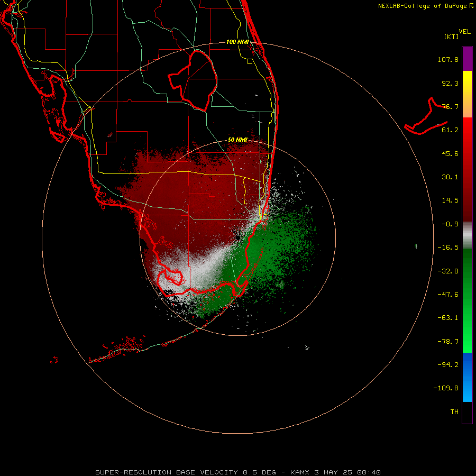The width and height of the screenshot is (476, 476).
Task: Click the 61.2 legend value
Action: [450, 130]
